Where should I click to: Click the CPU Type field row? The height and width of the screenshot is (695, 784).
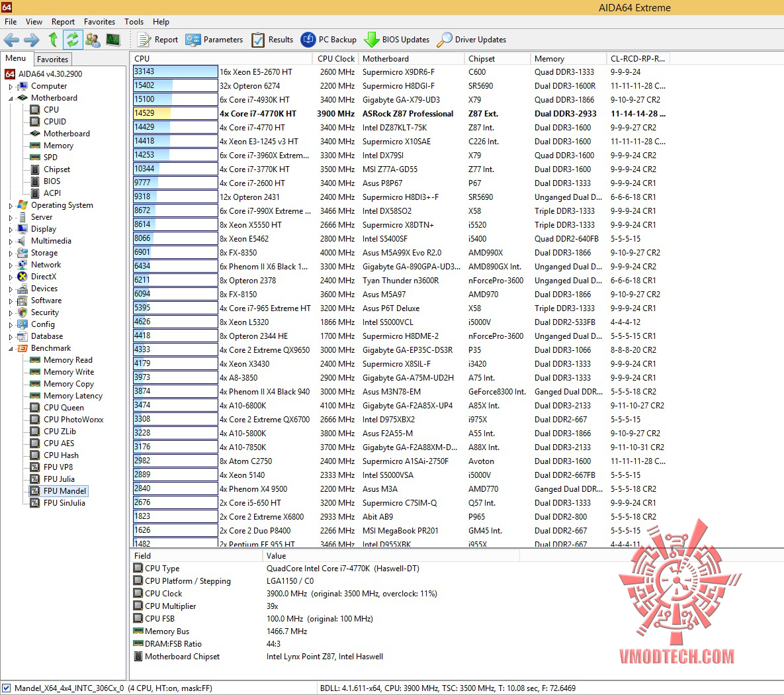(x=325, y=569)
